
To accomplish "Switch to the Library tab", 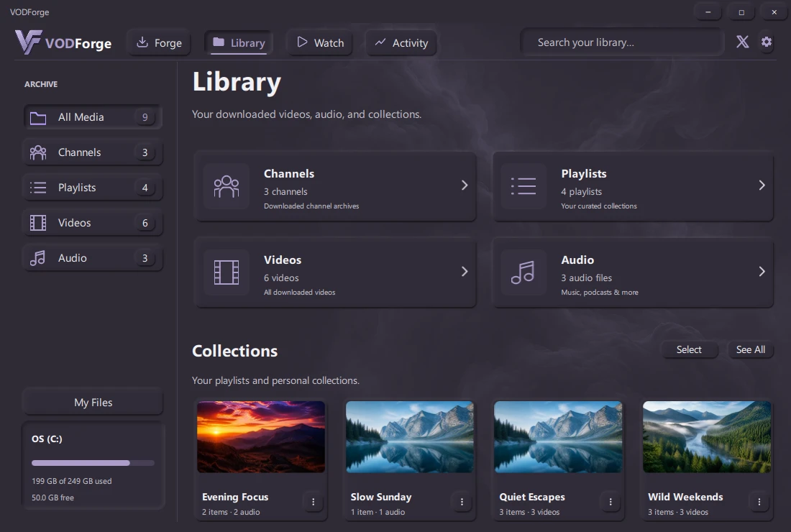I will click(x=239, y=43).
